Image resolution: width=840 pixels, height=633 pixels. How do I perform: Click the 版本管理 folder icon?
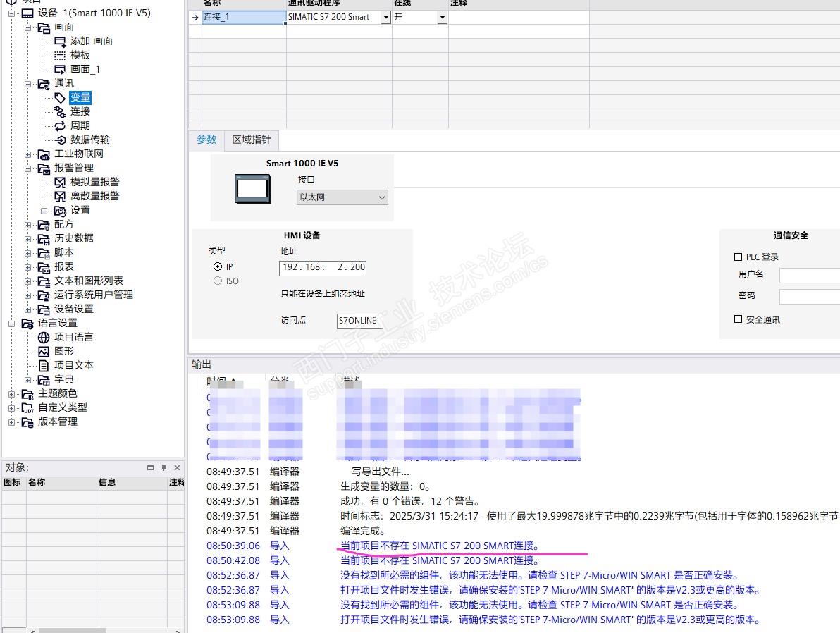click(27, 422)
